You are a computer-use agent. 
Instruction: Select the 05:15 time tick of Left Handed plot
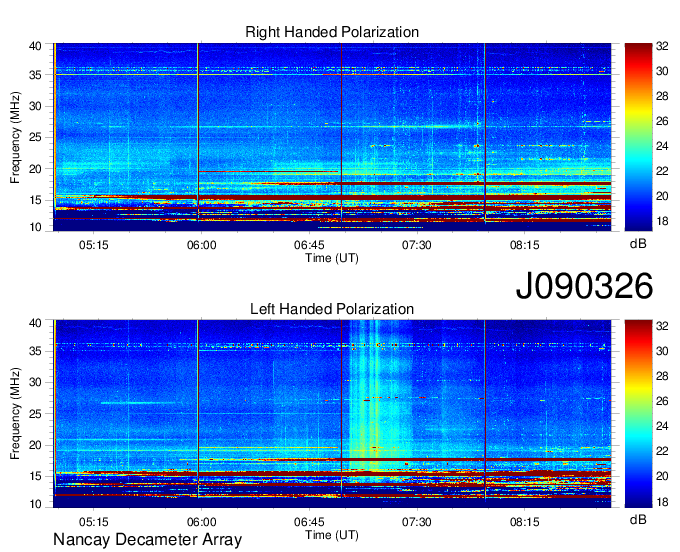click(x=93, y=522)
